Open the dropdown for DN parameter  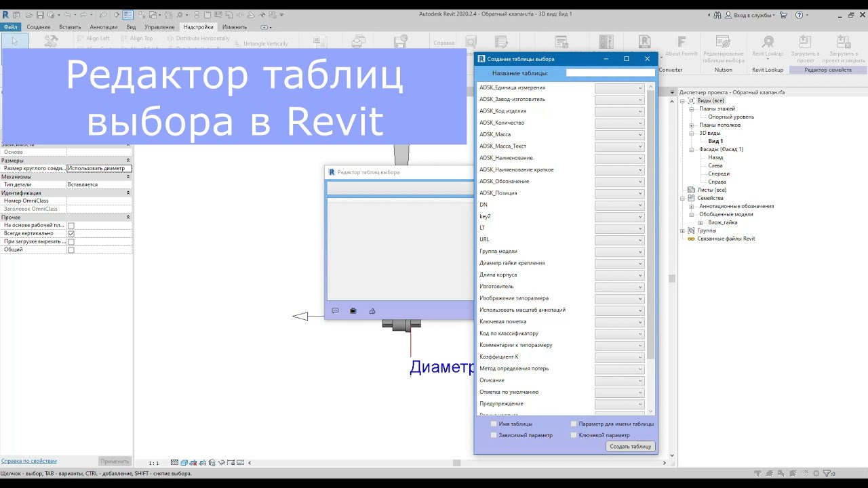tap(619, 205)
